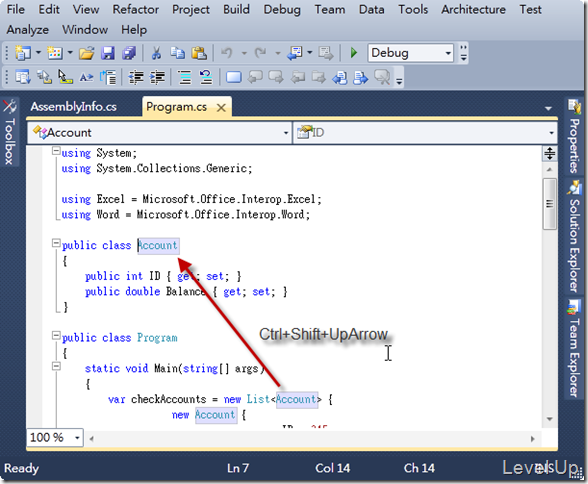The height and width of the screenshot is (484, 588).
Task: Open the Undo history dropdown arrow
Action: coord(244,53)
